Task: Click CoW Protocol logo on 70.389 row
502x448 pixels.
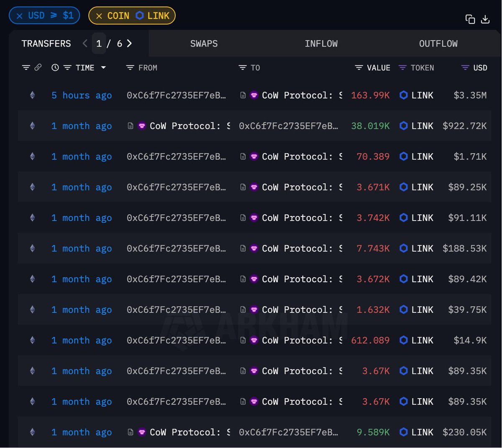Action: (254, 157)
